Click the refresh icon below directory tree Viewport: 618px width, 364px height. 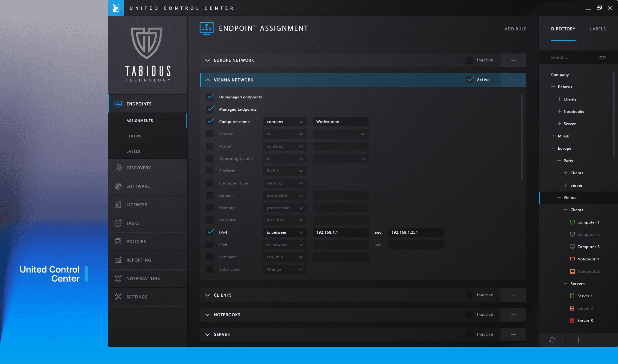click(x=552, y=340)
